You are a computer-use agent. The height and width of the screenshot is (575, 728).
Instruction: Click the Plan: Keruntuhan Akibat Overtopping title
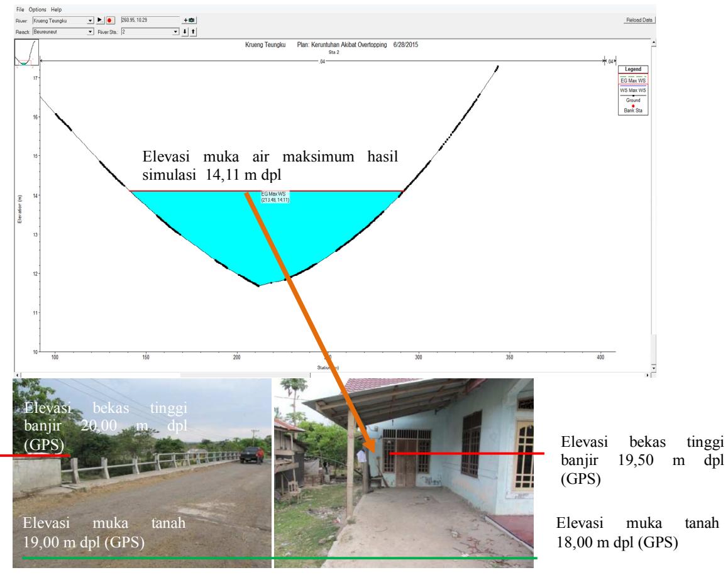pos(342,45)
